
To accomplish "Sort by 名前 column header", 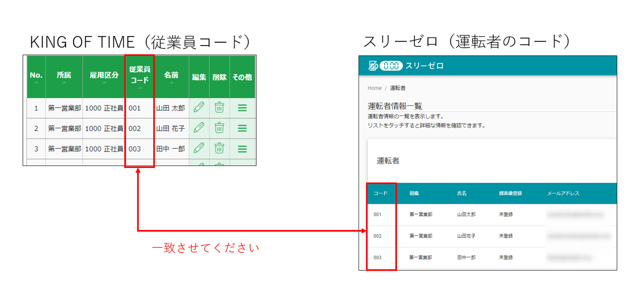I will pyautogui.click(x=171, y=77).
